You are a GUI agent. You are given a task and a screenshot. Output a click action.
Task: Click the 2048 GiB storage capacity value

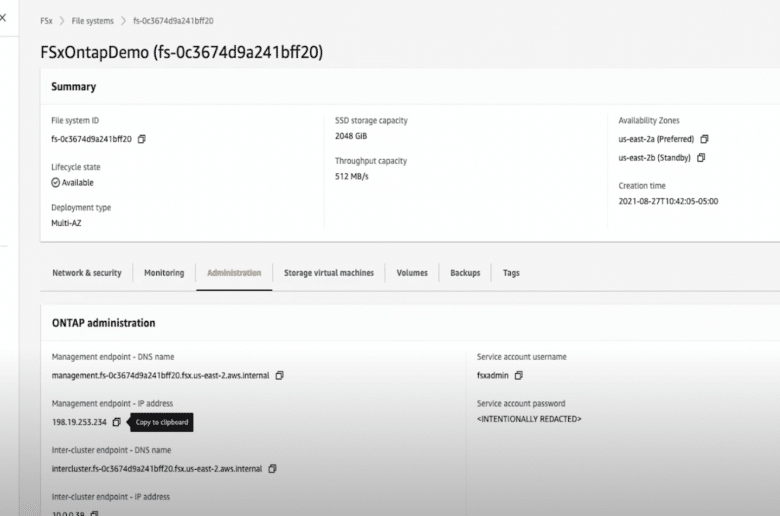(x=351, y=136)
